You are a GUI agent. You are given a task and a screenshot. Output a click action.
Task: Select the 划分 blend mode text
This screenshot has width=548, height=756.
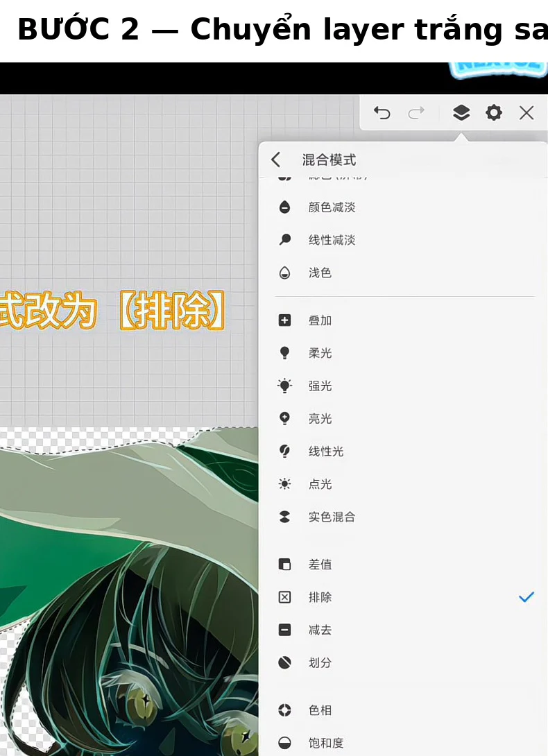(320, 663)
